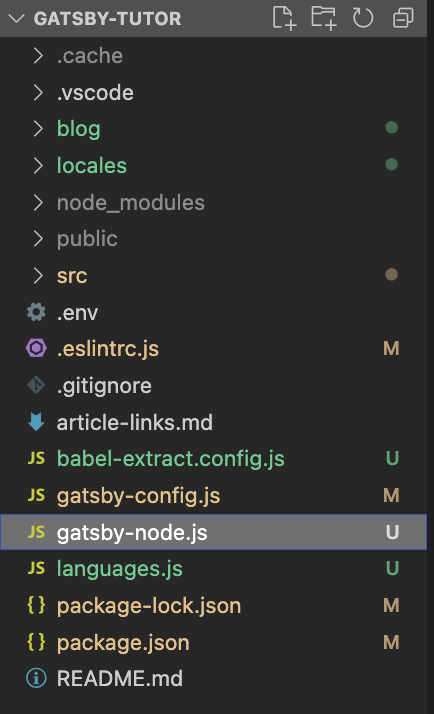Viewport: 434px width, 714px height.
Task: Click the info icon of README.md
Action: (36, 678)
